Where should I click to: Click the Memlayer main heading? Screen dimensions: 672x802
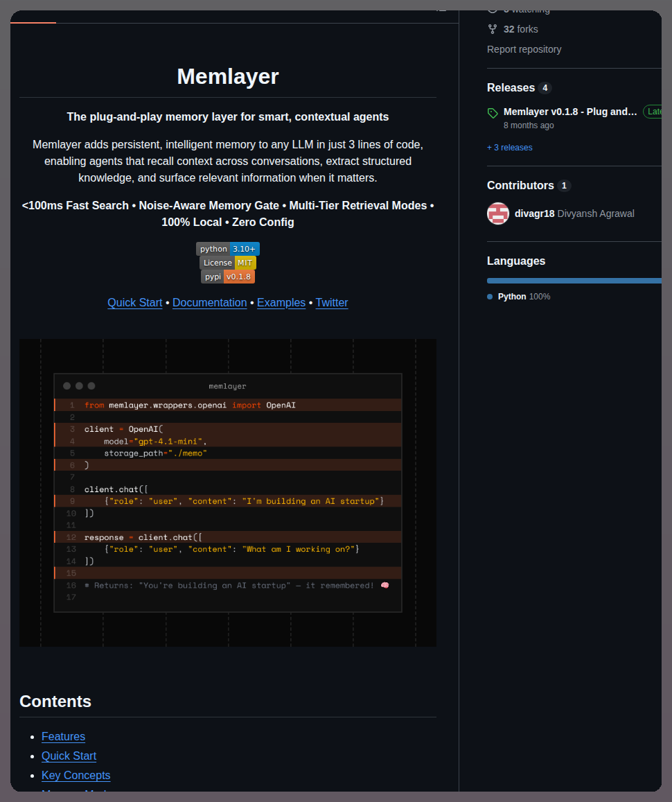[x=228, y=76]
